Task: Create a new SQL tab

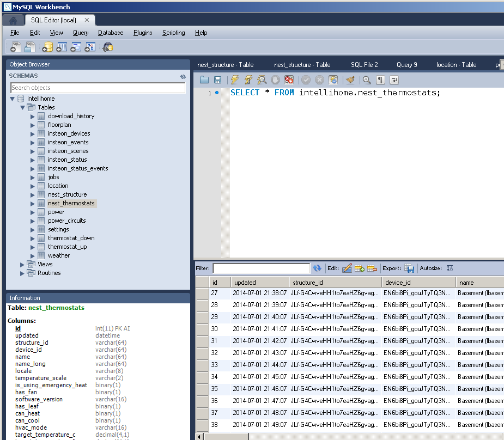Action: [15, 47]
